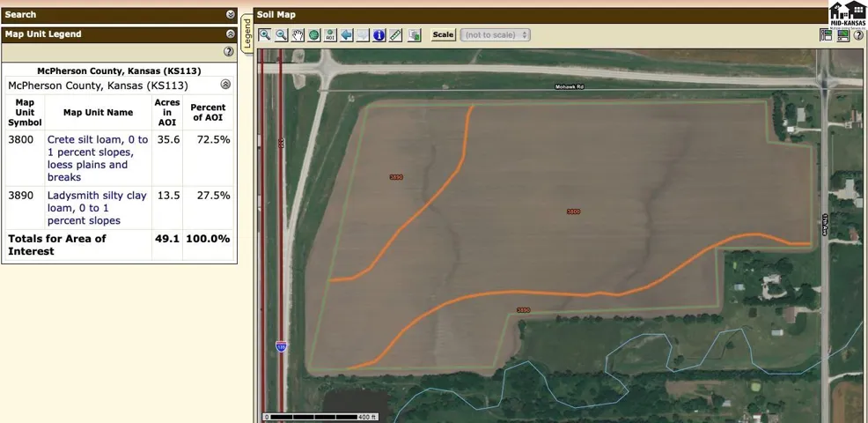868x423 pixels.
Task: Activate the Identify info tool
Action: [x=379, y=35]
